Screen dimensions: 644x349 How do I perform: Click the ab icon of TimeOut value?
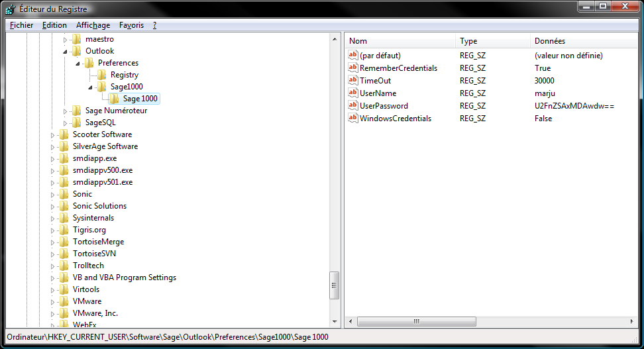point(352,81)
